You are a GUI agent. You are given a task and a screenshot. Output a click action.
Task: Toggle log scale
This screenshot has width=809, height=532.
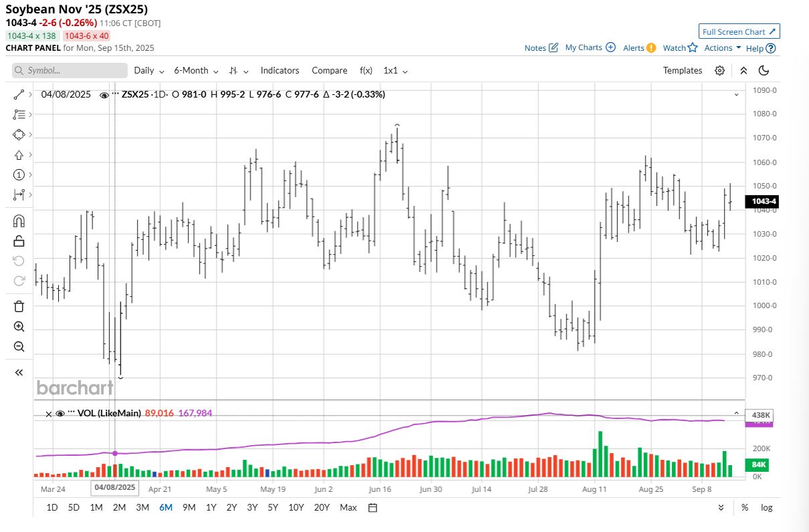(767, 507)
